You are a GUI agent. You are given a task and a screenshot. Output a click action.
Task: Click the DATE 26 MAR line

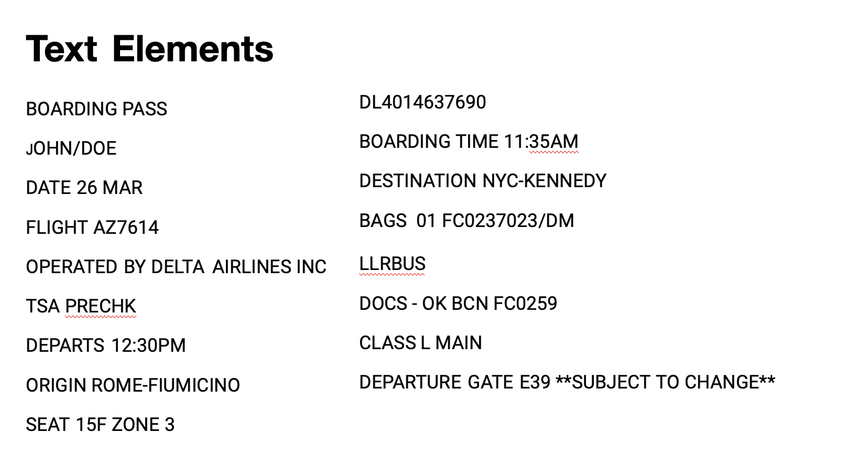(x=84, y=188)
